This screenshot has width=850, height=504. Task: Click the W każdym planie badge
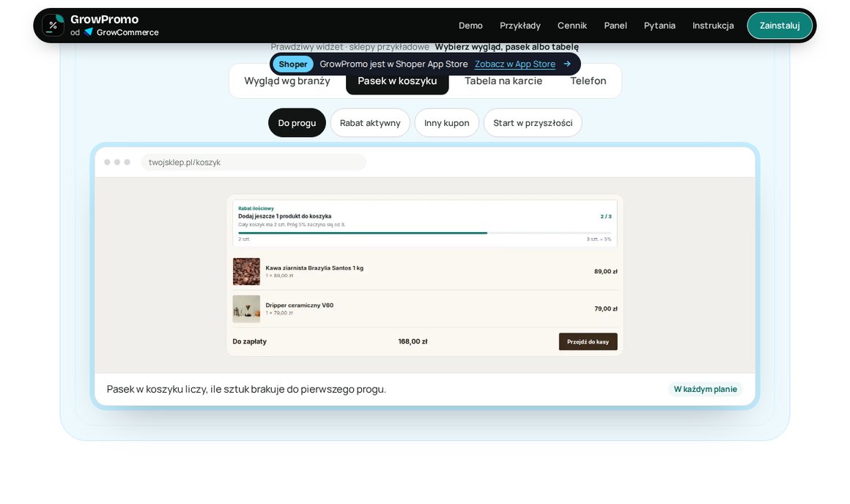(x=705, y=389)
